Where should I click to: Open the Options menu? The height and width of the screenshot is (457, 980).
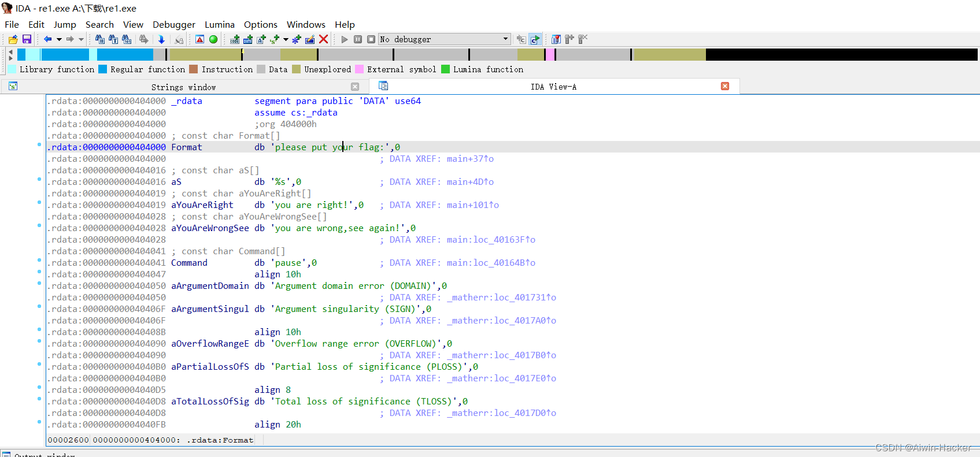click(261, 24)
